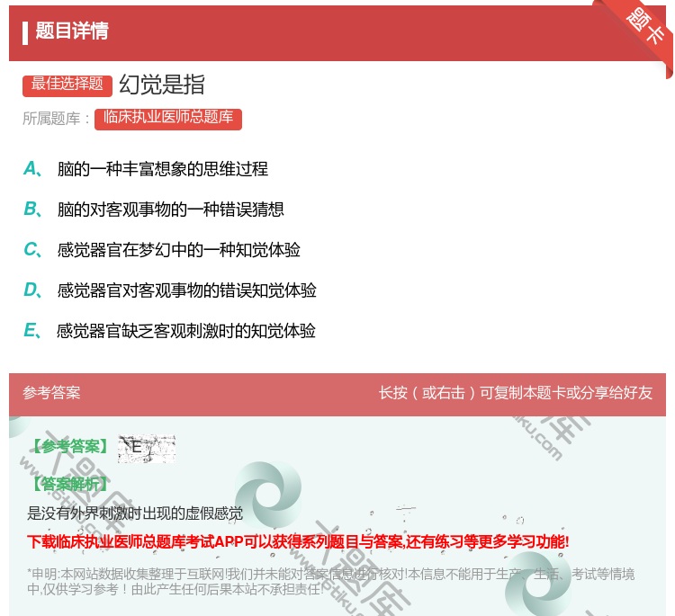The width and height of the screenshot is (675, 616).
Task: Click the explanation 是没有外界刺激时出现的虚假感觉
Action: pyautogui.click(x=135, y=513)
